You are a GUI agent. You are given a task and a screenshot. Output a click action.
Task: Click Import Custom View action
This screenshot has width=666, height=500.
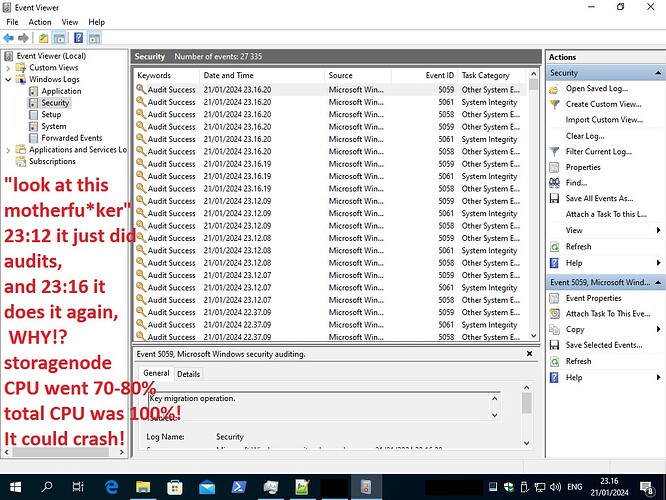[604, 120]
